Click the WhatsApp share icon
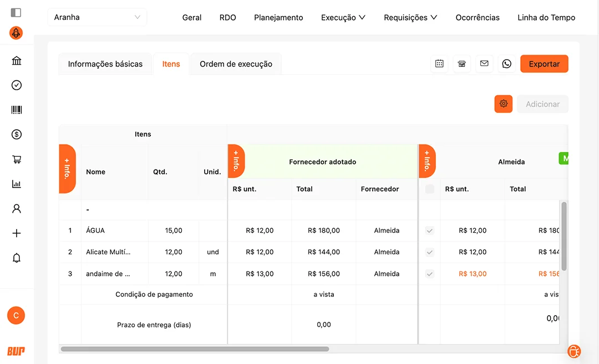This screenshot has height=364, width=599. (x=506, y=64)
